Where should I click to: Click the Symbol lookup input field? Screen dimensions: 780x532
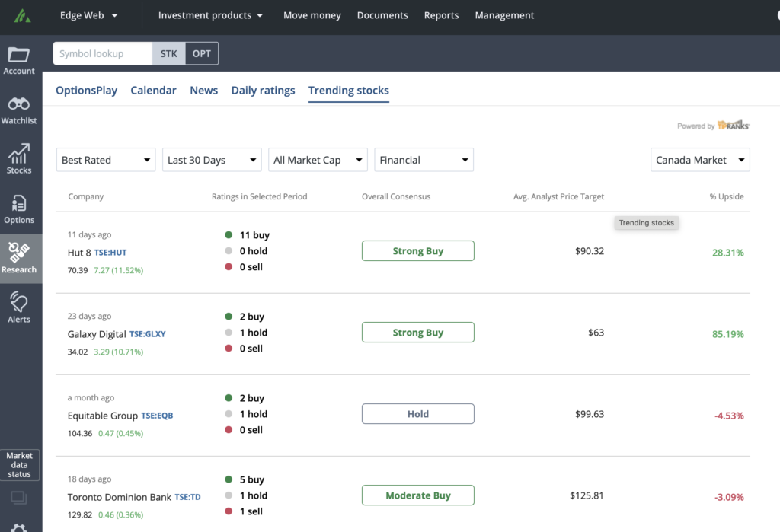[102, 53]
